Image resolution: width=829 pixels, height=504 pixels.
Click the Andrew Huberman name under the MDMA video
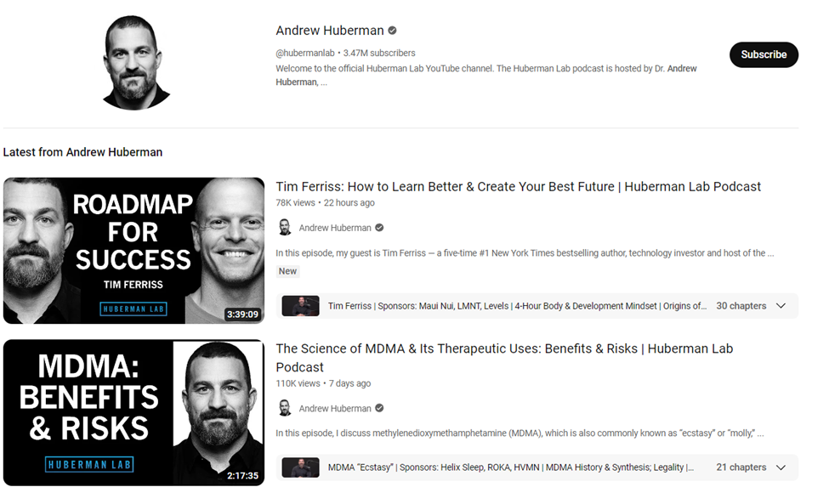coord(335,408)
